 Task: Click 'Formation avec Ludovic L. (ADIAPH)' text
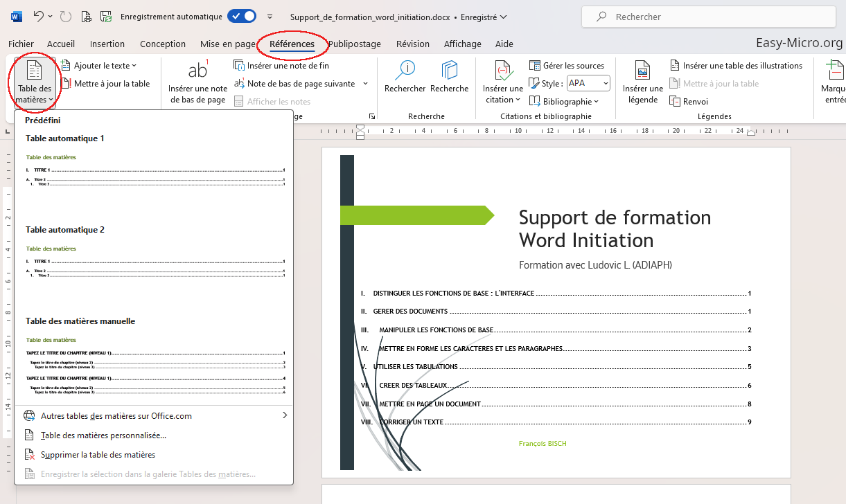595,265
